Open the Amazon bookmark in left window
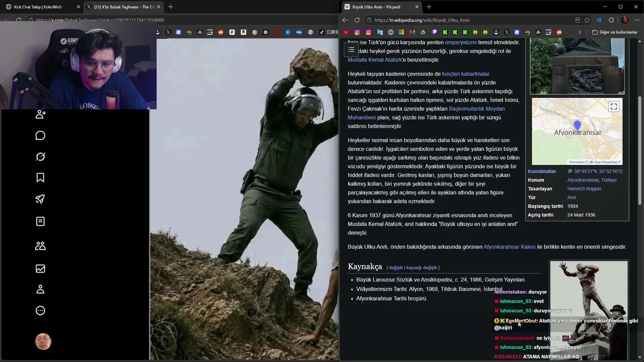 243,32
